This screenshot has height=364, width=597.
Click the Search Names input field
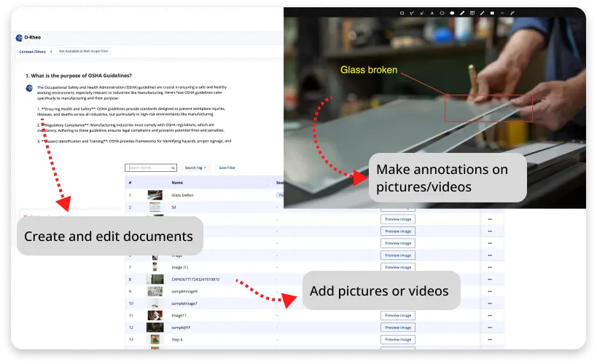[x=150, y=167]
